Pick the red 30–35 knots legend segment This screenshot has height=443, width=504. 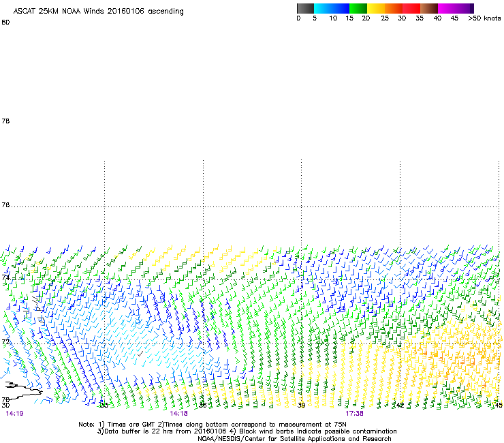point(411,8)
